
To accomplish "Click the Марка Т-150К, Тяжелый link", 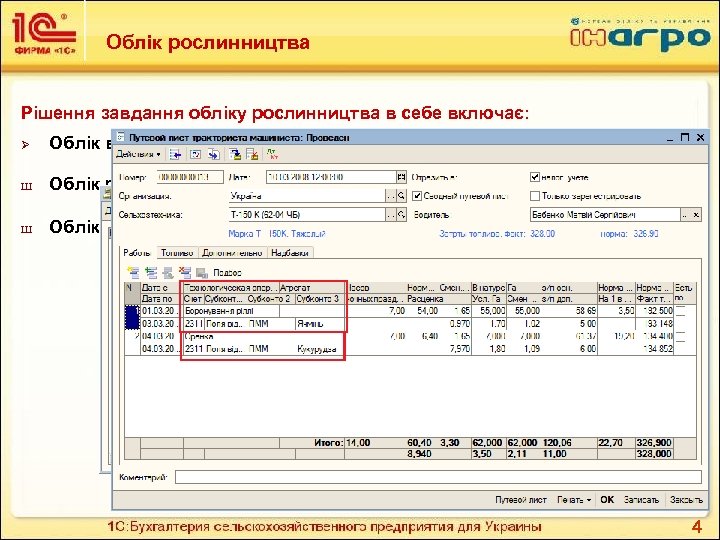I will tap(277, 234).
